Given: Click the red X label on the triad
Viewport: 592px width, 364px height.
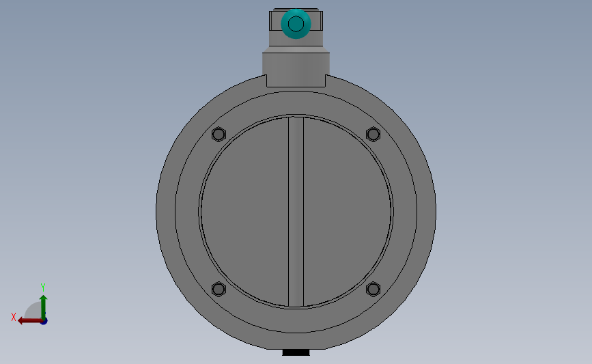Looking at the screenshot, I should click(14, 317).
